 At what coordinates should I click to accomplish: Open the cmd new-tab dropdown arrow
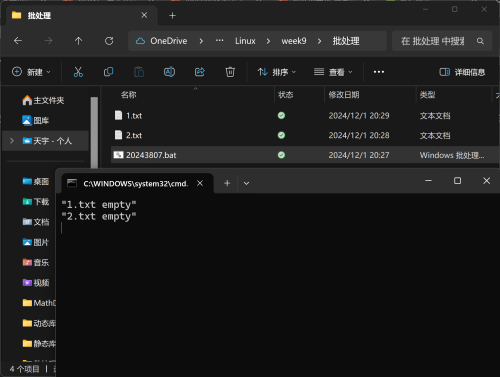246,183
